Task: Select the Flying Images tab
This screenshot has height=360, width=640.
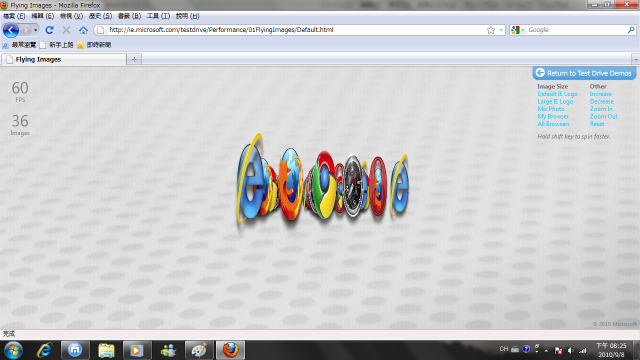Action: [64, 60]
